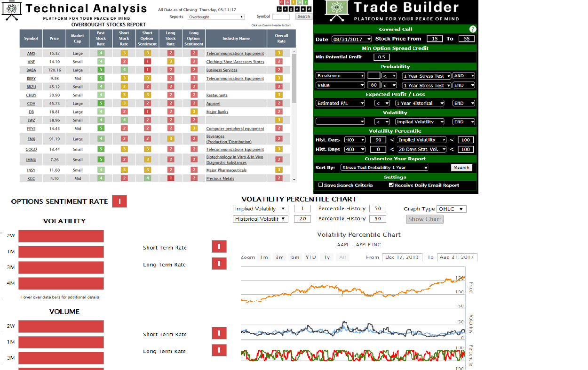Open the Reports Overbought dropdown
This screenshot has height=370, width=588.
[216, 17]
